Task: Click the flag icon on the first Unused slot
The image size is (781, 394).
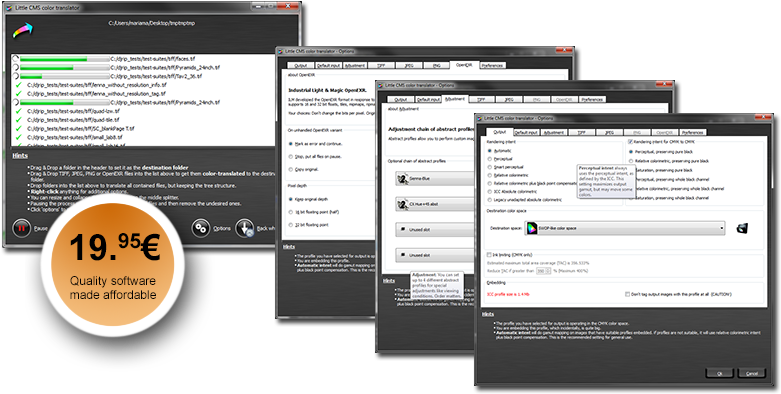Action: pyautogui.click(x=403, y=230)
